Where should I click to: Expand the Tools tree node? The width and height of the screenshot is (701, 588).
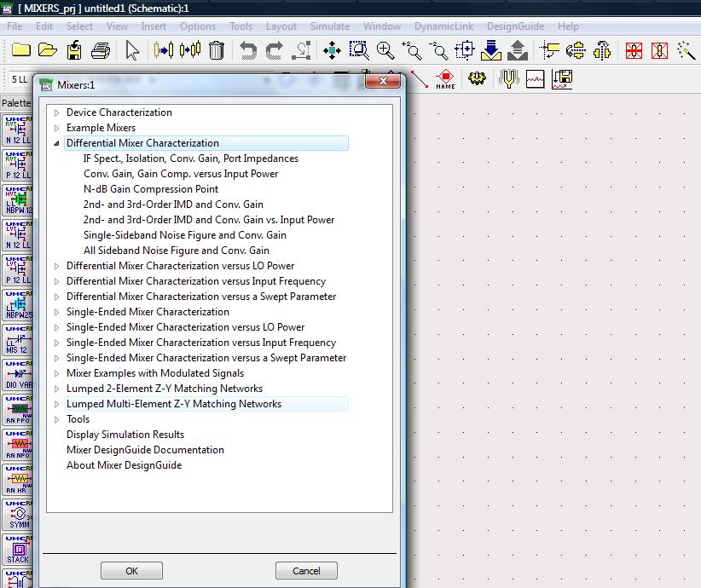(x=57, y=419)
